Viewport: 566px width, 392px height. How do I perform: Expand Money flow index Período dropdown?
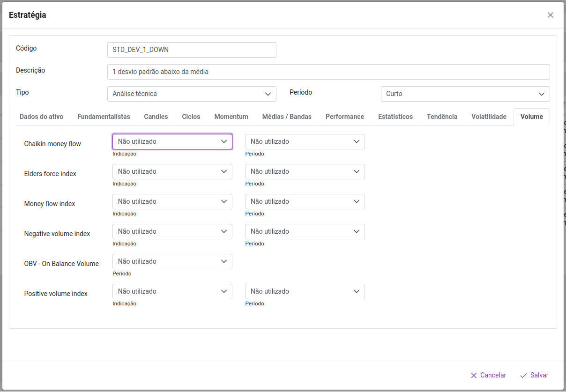[305, 201]
